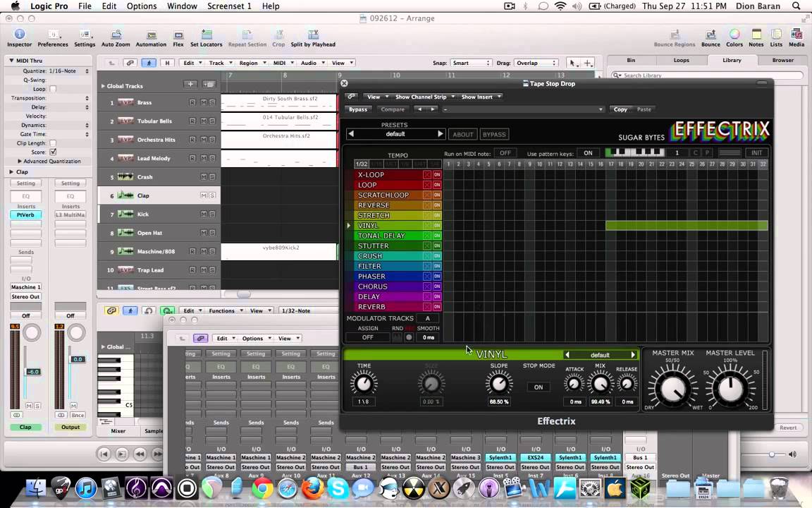This screenshot has height=508, width=812.
Task: Click the Kick track audio icon
Action: pos(126,214)
